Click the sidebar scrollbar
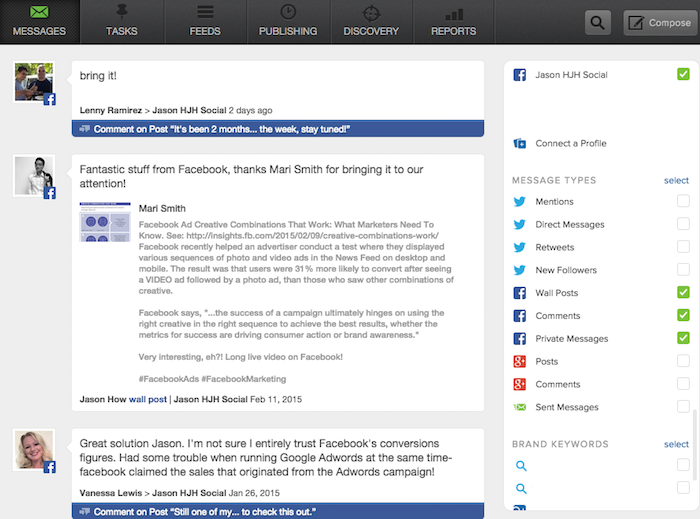 point(694,444)
